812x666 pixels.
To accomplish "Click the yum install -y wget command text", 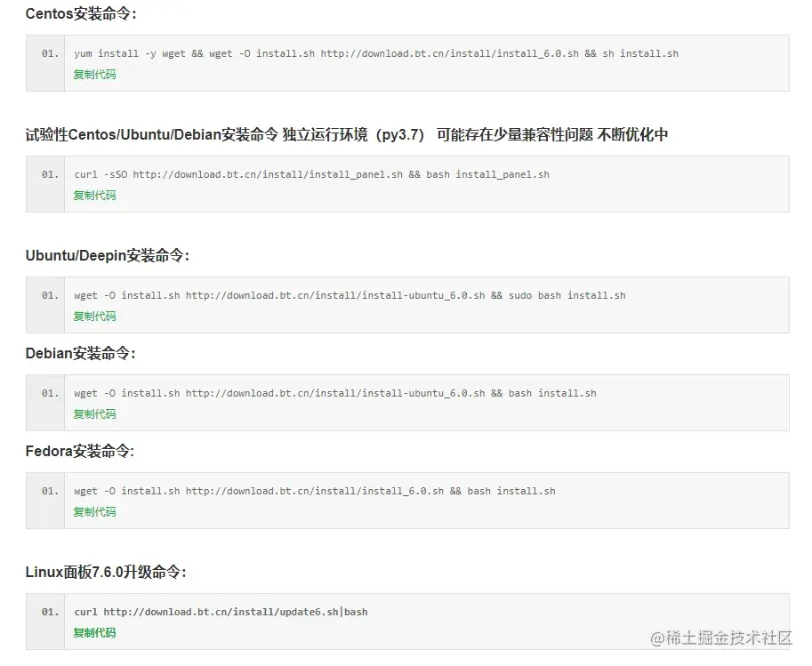I will tap(376, 53).
